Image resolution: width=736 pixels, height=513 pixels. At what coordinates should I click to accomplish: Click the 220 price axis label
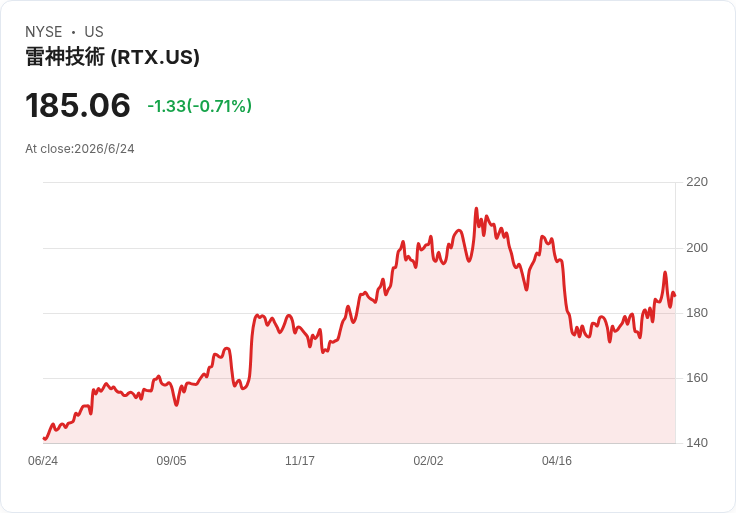tap(697, 182)
